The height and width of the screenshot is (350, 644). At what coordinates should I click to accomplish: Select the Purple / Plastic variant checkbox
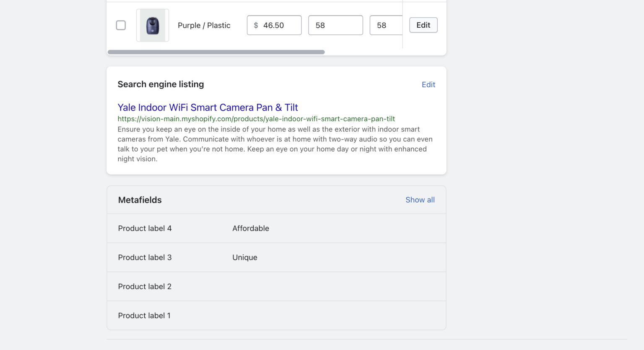pyautogui.click(x=121, y=25)
